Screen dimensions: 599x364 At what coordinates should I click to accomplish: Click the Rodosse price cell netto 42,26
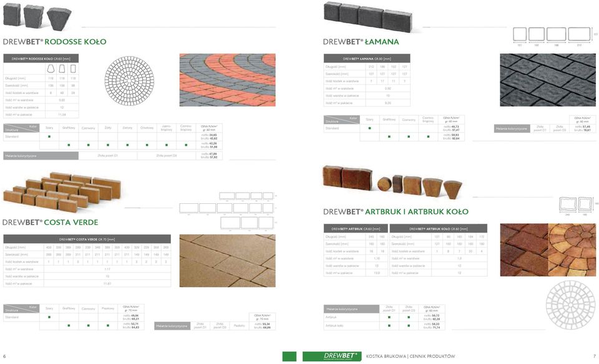[209, 145]
